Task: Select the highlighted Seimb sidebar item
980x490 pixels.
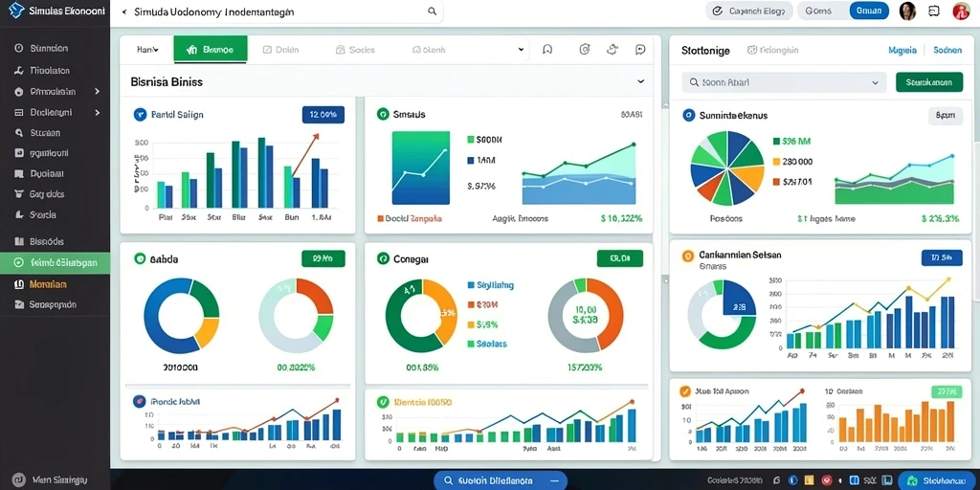Action: pyautogui.click(x=55, y=262)
